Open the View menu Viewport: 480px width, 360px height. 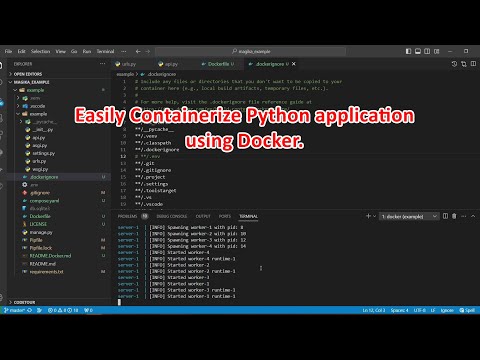click(61, 51)
